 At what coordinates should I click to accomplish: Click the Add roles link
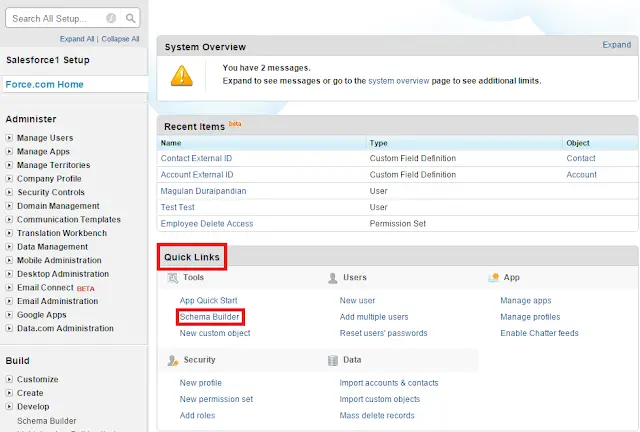click(197, 415)
